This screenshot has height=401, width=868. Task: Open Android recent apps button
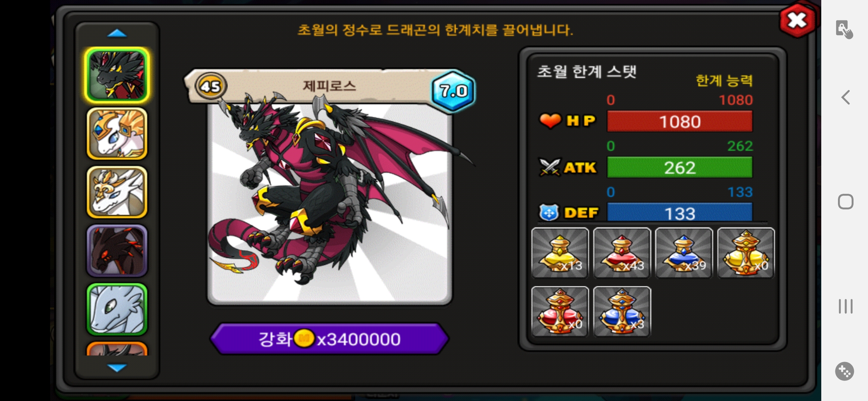pyautogui.click(x=845, y=306)
